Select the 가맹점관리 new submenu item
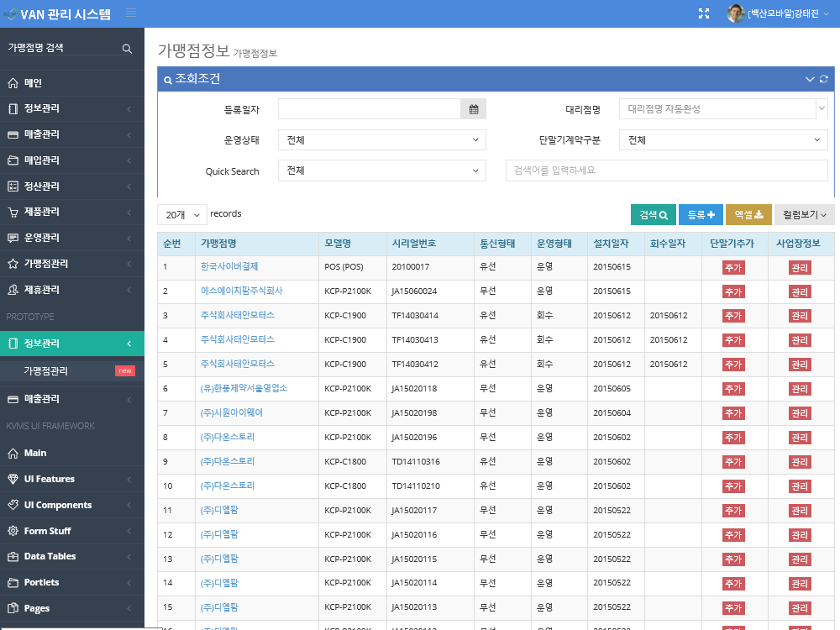 (71, 370)
